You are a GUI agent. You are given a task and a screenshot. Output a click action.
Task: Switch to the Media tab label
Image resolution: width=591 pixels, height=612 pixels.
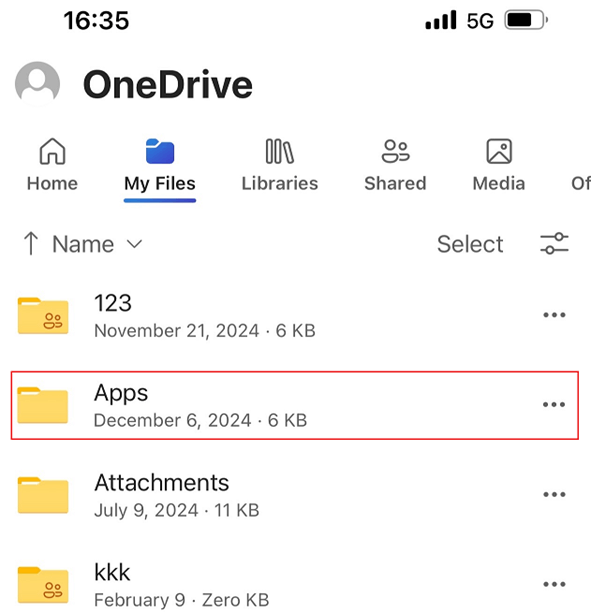tap(499, 183)
